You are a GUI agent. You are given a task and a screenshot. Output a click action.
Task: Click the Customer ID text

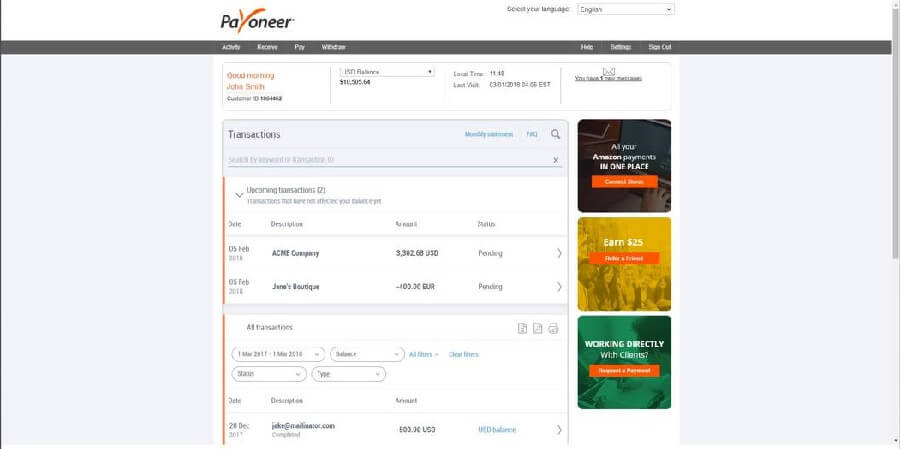(254, 99)
